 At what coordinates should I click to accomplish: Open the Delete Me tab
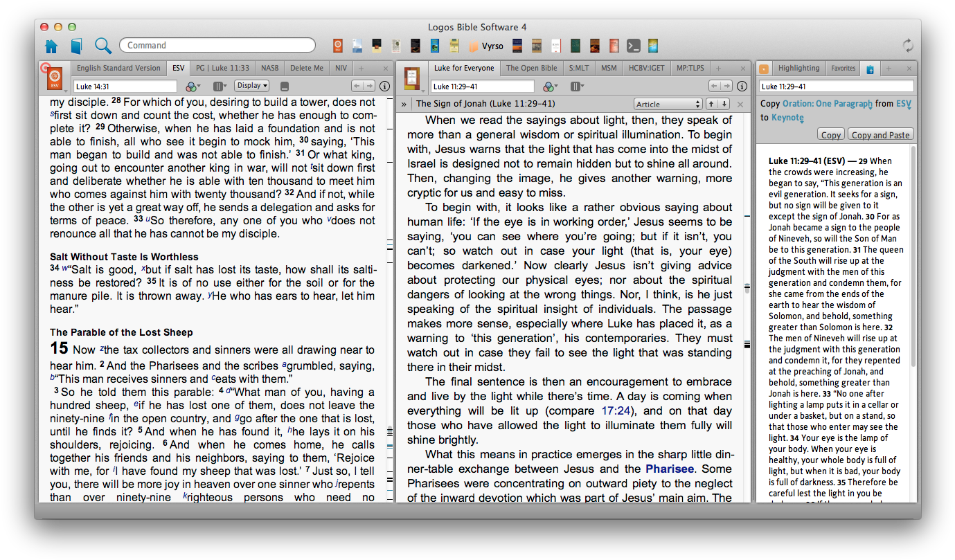coord(306,68)
